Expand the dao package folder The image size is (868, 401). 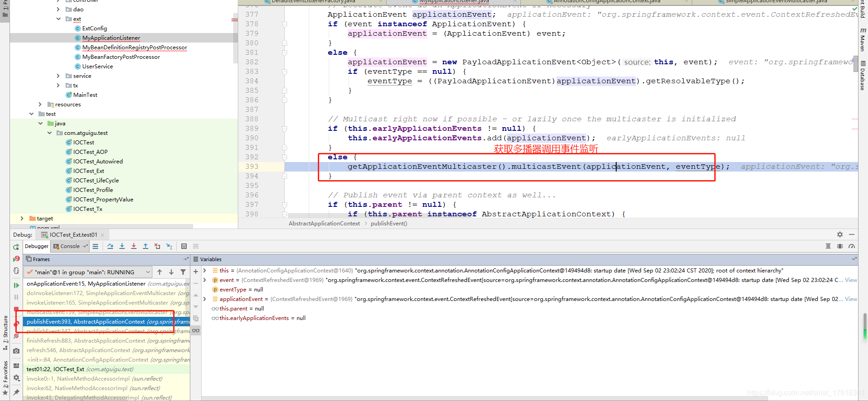(58, 9)
